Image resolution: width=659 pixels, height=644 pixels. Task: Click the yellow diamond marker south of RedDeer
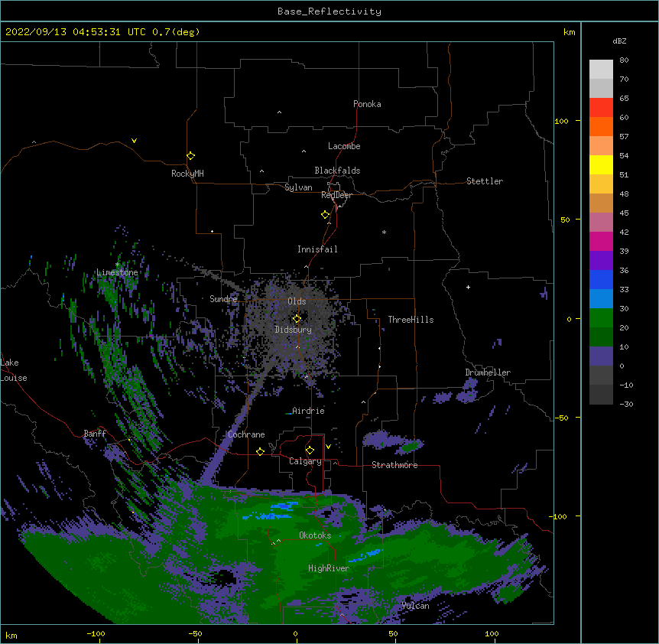pos(326,215)
